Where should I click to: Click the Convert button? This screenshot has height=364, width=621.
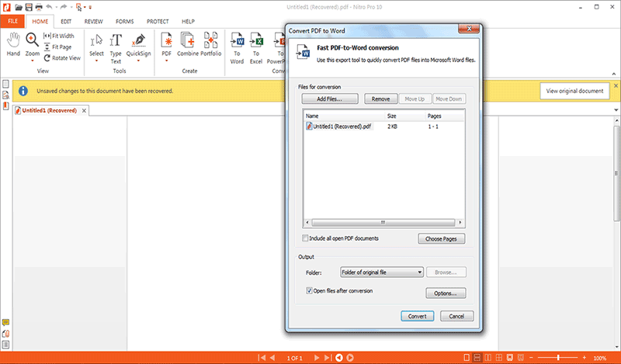click(x=418, y=316)
